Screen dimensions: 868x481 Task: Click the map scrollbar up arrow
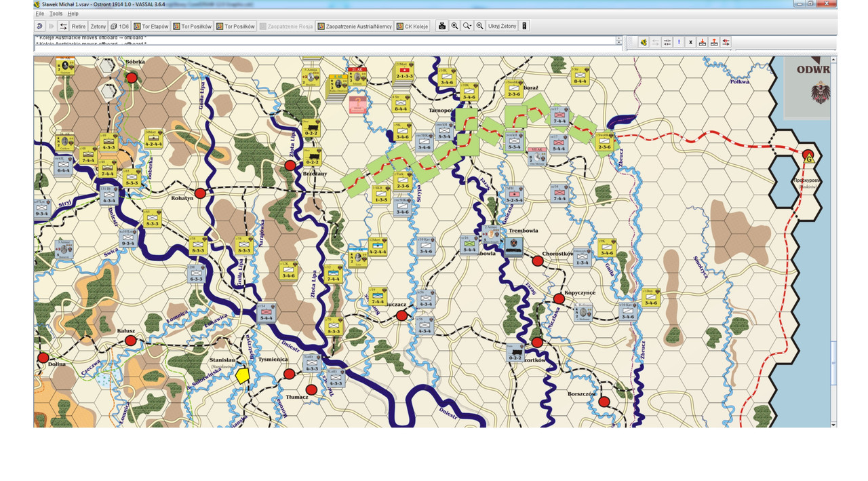click(833, 60)
